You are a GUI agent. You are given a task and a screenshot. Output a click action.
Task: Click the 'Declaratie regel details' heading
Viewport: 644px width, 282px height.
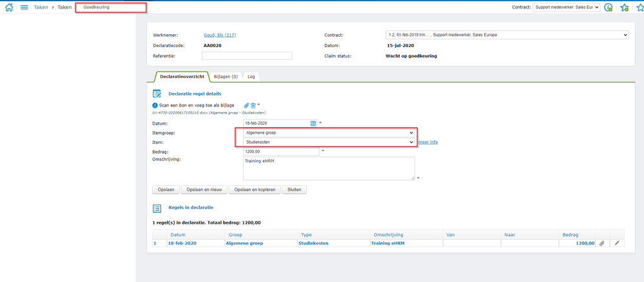click(195, 94)
